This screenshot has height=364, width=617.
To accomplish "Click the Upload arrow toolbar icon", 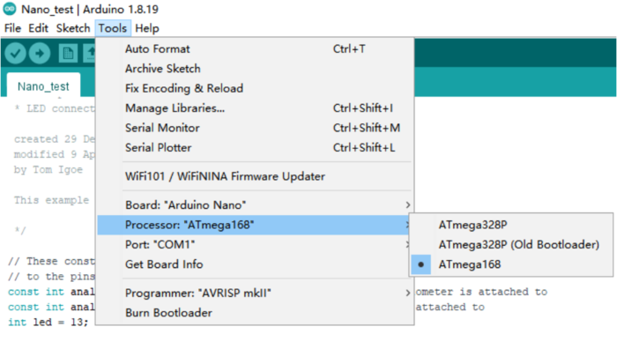I will pyautogui.click(x=40, y=53).
